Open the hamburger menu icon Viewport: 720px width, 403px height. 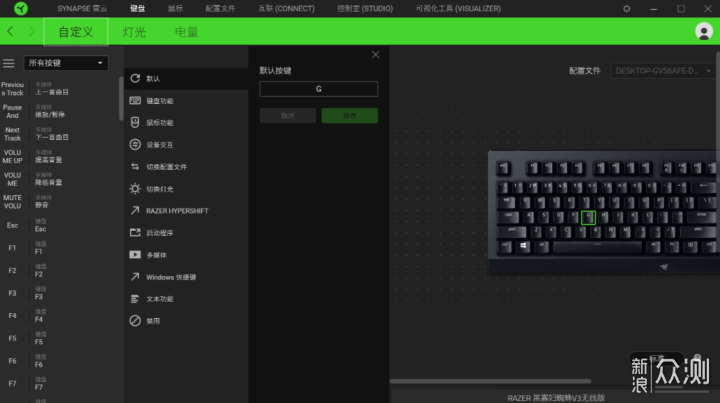pos(8,63)
